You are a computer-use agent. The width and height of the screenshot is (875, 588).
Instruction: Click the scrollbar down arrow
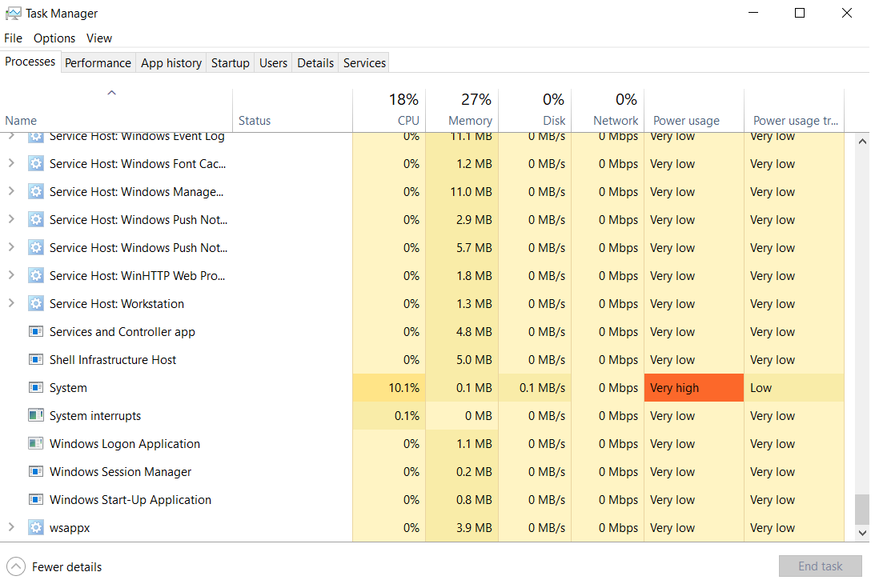862,533
